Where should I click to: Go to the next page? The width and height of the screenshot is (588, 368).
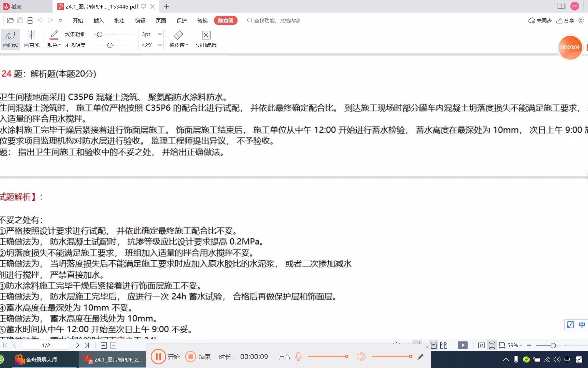click(x=78, y=345)
